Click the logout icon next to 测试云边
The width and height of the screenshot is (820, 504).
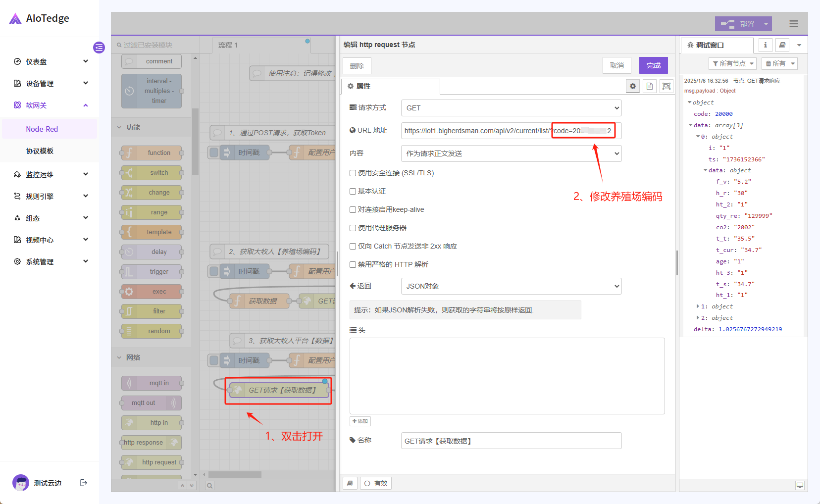coord(84,483)
